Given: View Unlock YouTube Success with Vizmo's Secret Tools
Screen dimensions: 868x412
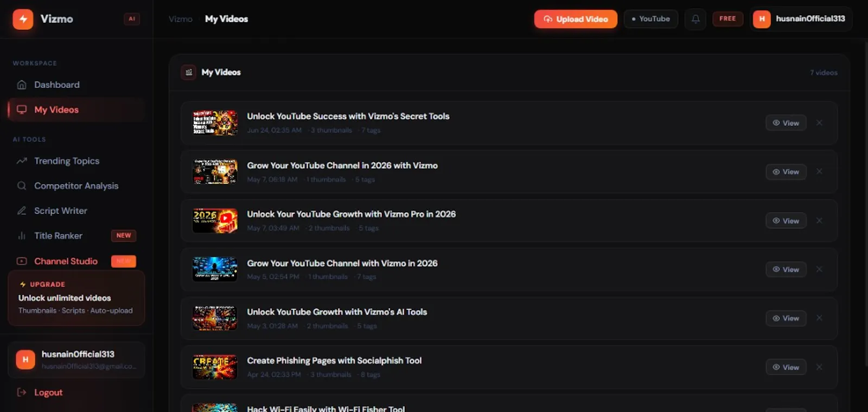Looking at the screenshot, I should [x=786, y=123].
